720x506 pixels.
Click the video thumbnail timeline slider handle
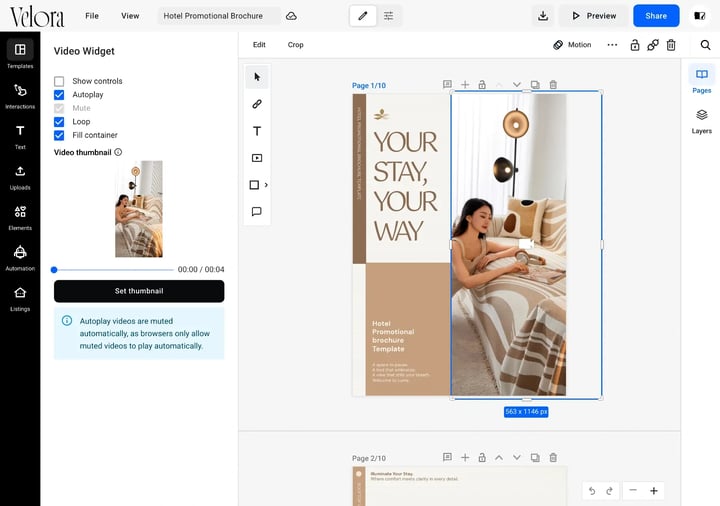tap(54, 270)
